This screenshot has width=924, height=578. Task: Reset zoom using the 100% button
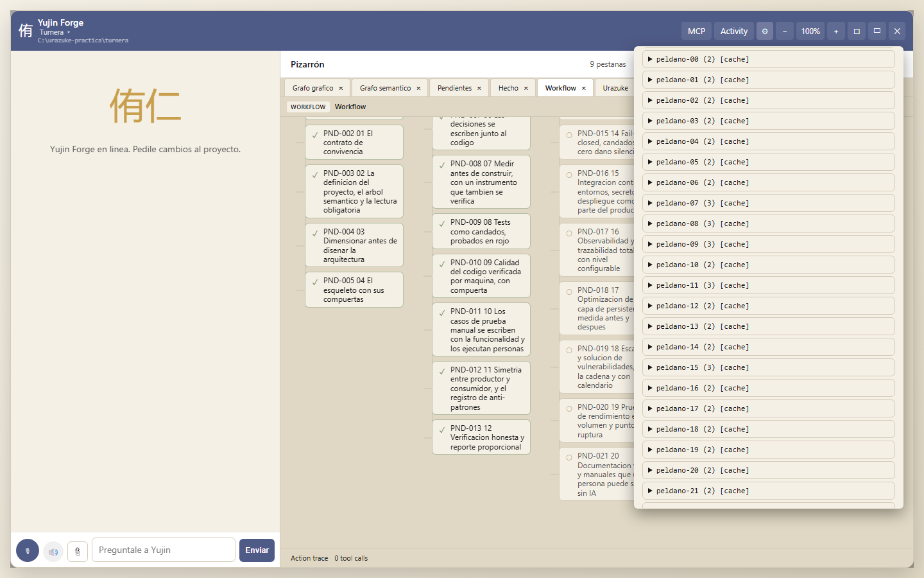click(810, 31)
